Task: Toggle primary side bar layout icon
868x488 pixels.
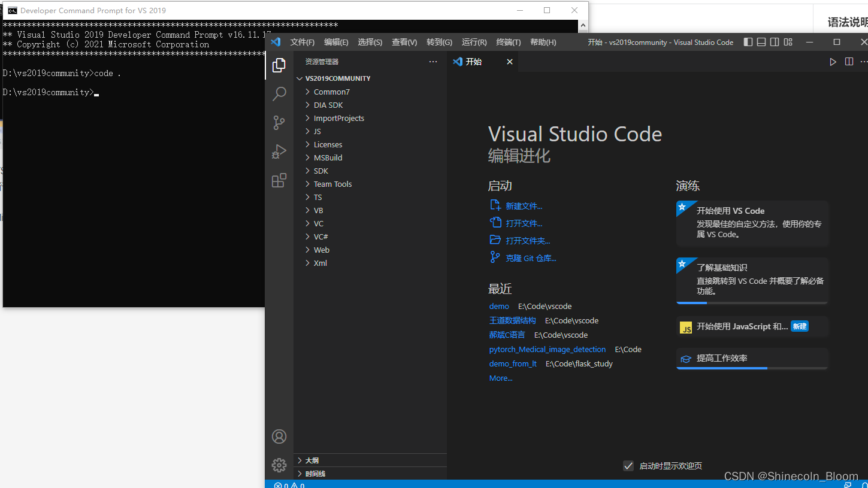Action: [748, 42]
